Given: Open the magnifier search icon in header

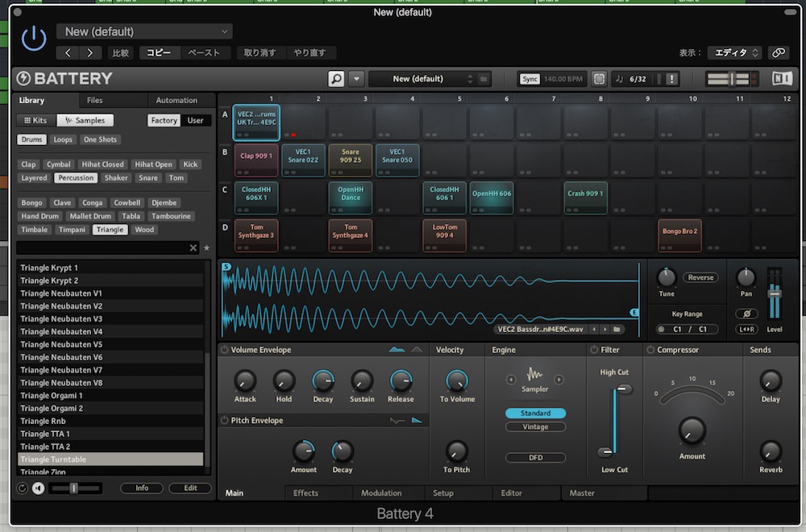Looking at the screenshot, I should point(336,79).
